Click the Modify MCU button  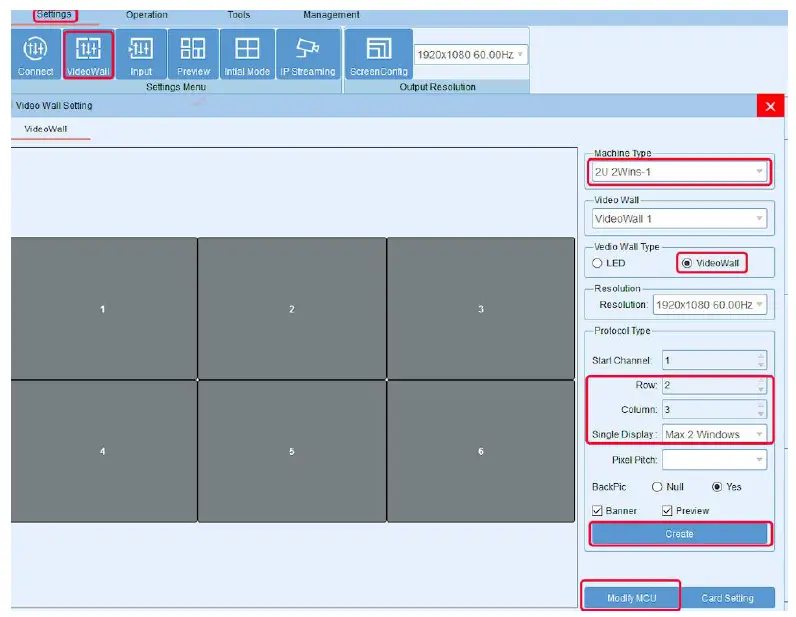pyautogui.click(x=632, y=598)
